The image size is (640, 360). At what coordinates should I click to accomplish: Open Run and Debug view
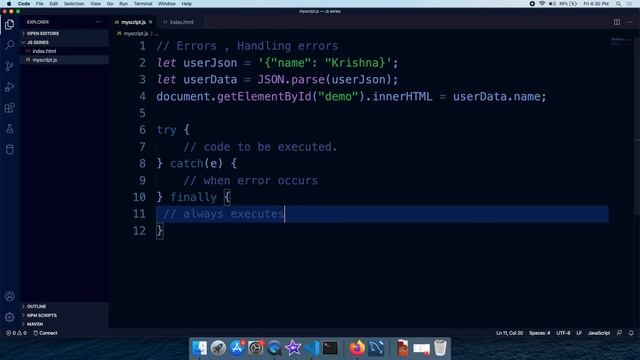coord(9,87)
